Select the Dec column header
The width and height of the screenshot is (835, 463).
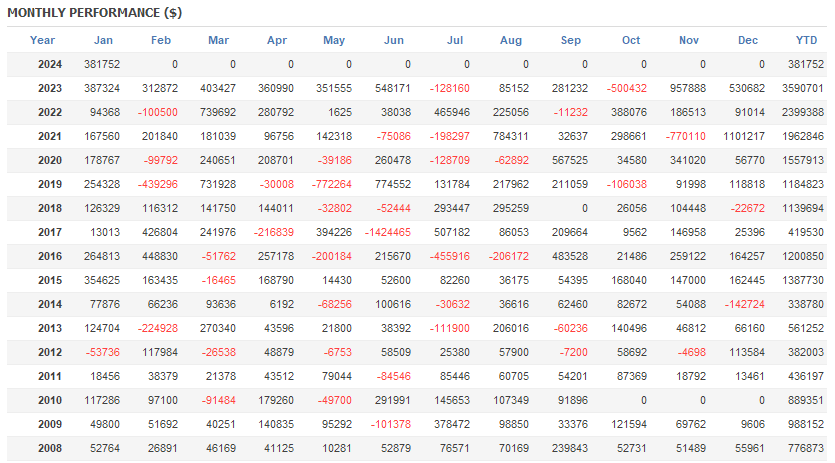pyautogui.click(x=748, y=40)
